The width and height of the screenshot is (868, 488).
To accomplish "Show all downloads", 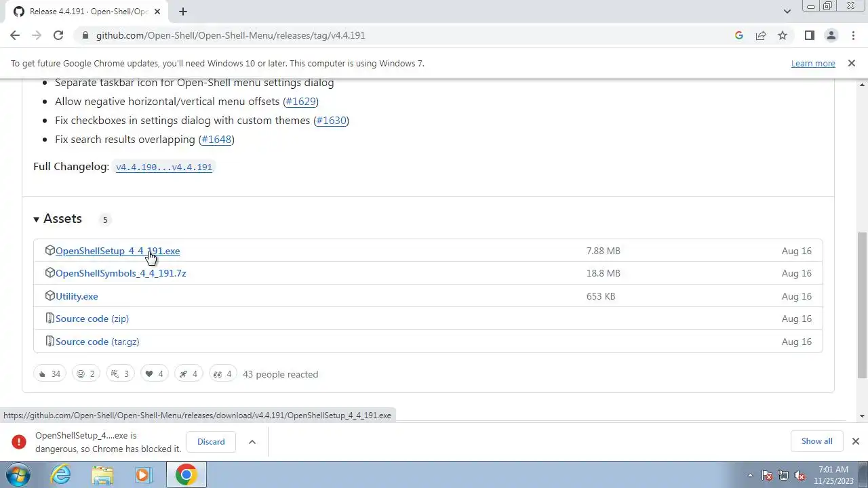I will [x=816, y=441].
